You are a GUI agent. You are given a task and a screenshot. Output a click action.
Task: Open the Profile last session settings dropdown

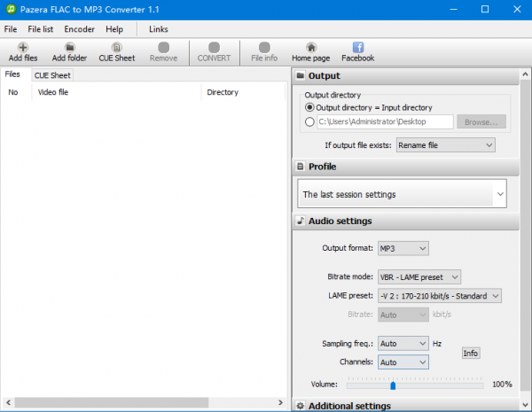402,194
